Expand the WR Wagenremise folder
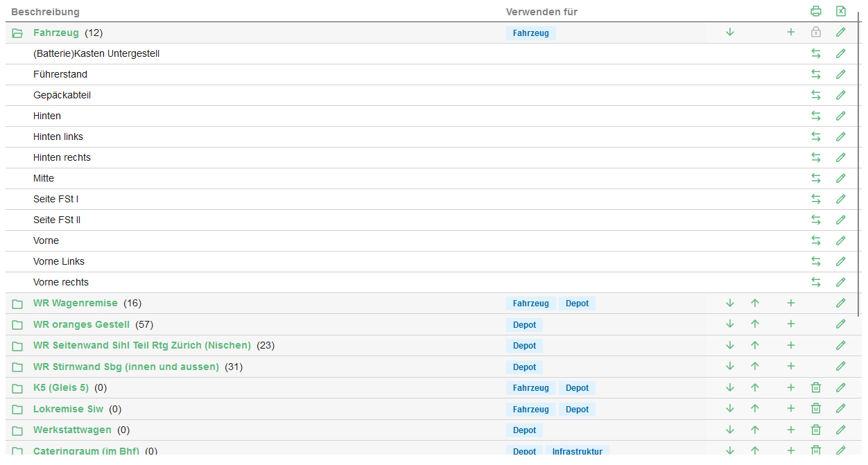The image size is (868, 465). [x=17, y=304]
